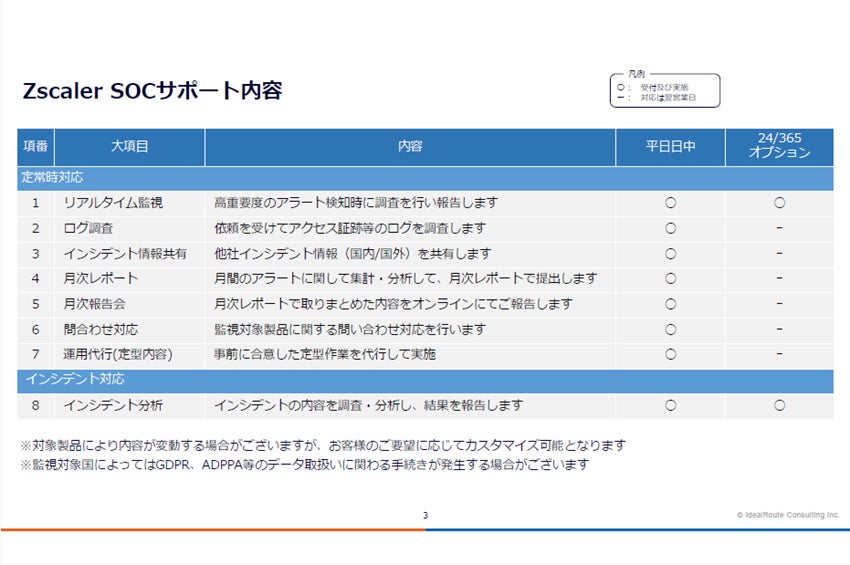Screen dimensions: 850x565
Task: Click the 24/365 dash for ログ調査
Action: coord(780,228)
